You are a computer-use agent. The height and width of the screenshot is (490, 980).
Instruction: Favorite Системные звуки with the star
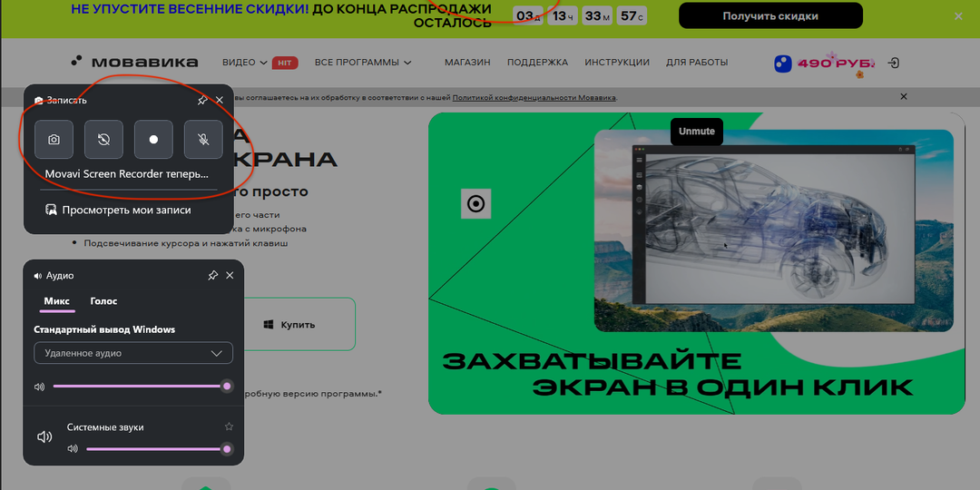(x=229, y=426)
